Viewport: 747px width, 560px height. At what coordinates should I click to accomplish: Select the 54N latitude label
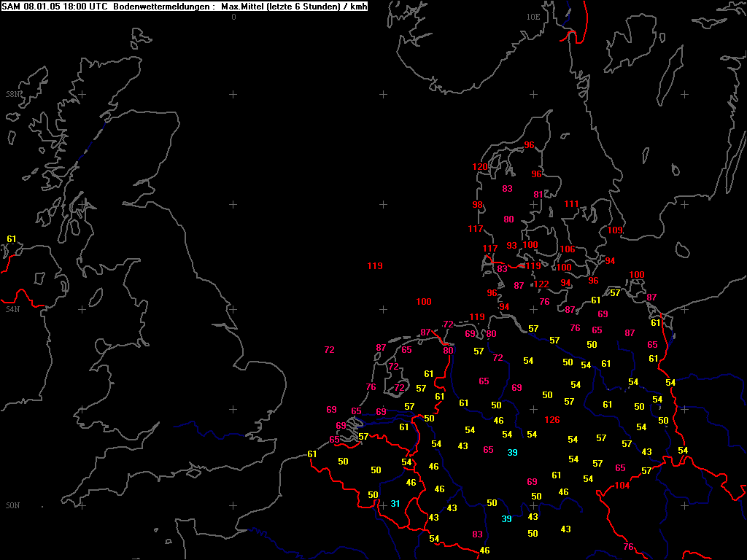[x=13, y=309]
